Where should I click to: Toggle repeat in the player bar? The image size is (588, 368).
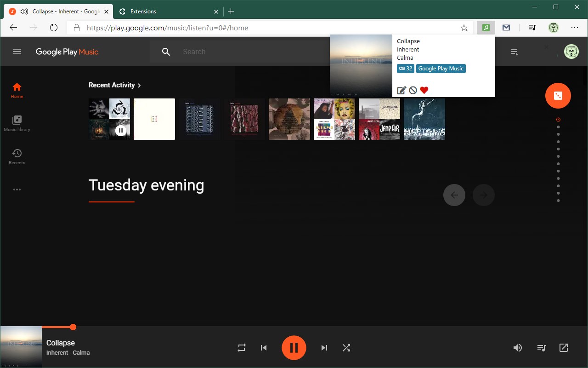click(x=242, y=348)
